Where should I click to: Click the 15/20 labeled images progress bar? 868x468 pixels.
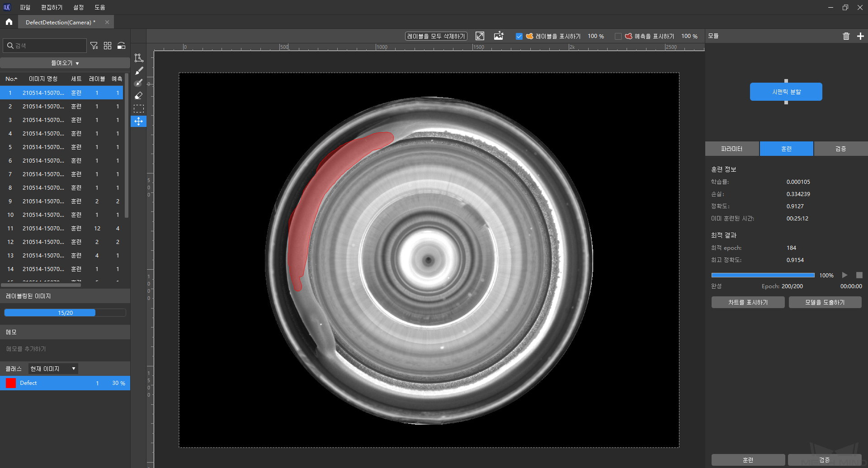pos(65,313)
